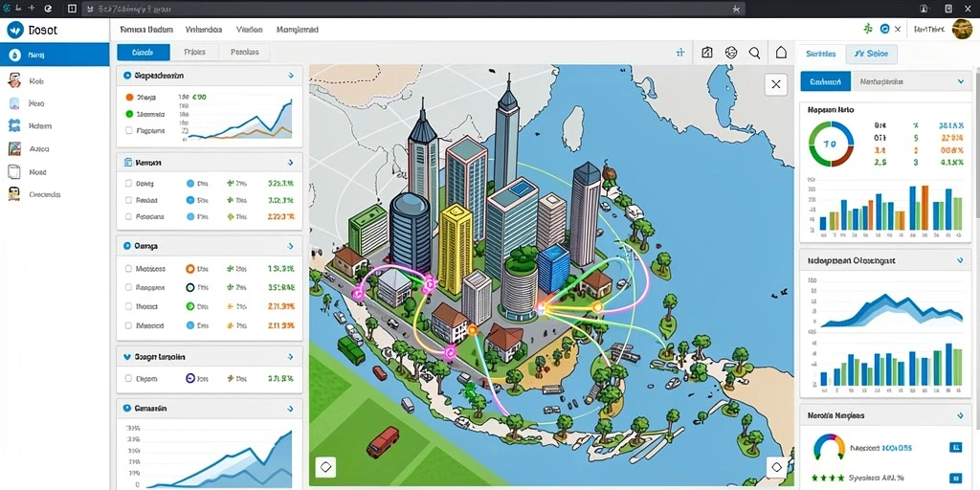Viewport: 980px width, 490px height.
Task: Tick the first checkbox in the third left panel
Action: [129, 269]
